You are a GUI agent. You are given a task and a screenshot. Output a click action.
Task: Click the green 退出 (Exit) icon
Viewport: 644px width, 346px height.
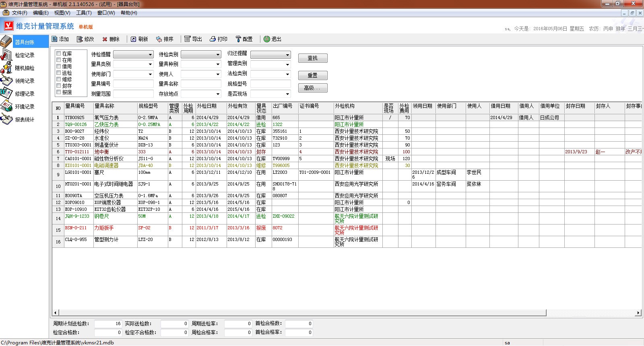pos(267,39)
